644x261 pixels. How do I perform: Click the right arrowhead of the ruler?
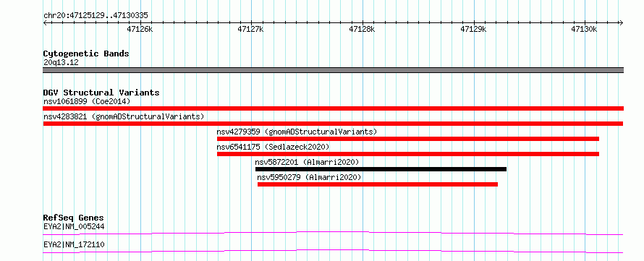pyautogui.click(x=622, y=23)
